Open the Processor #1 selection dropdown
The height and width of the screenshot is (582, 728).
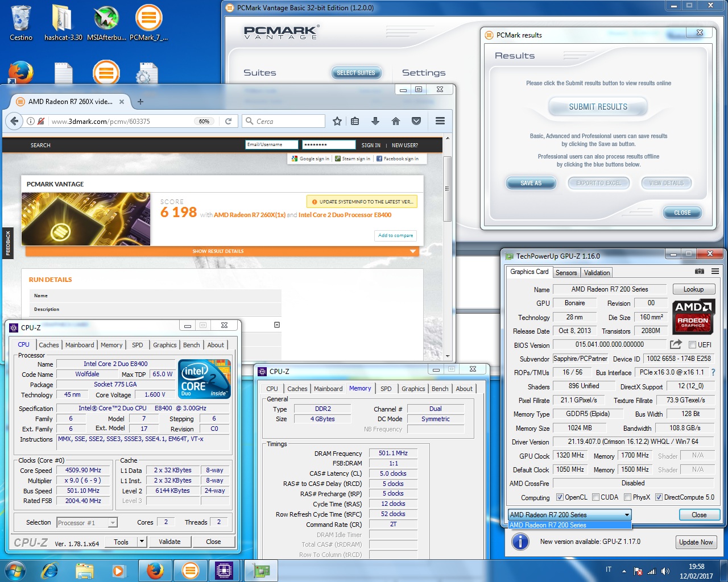tap(86, 522)
